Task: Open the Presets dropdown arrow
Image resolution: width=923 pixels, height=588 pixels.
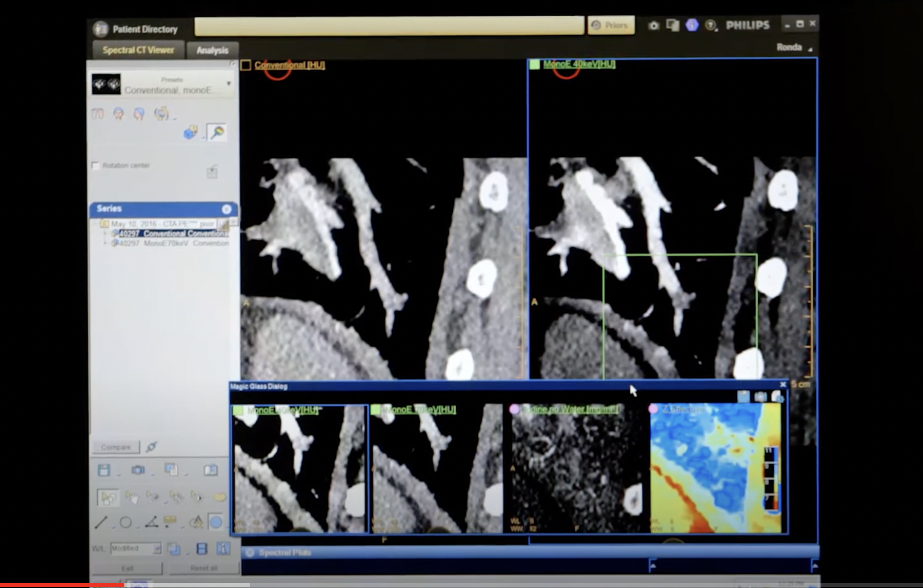Action: tap(229, 83)
